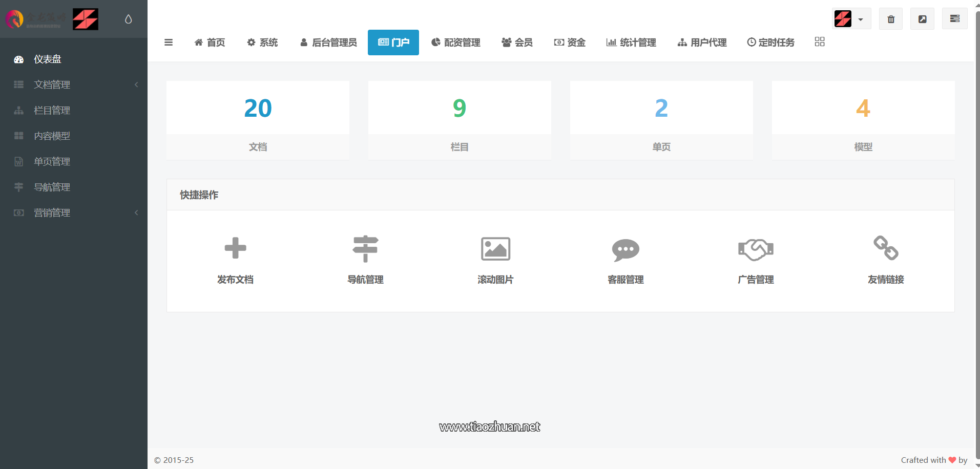Switch to the 门户 tab
This screenshot has width=980, height=469.
click(x=393, y=42)
